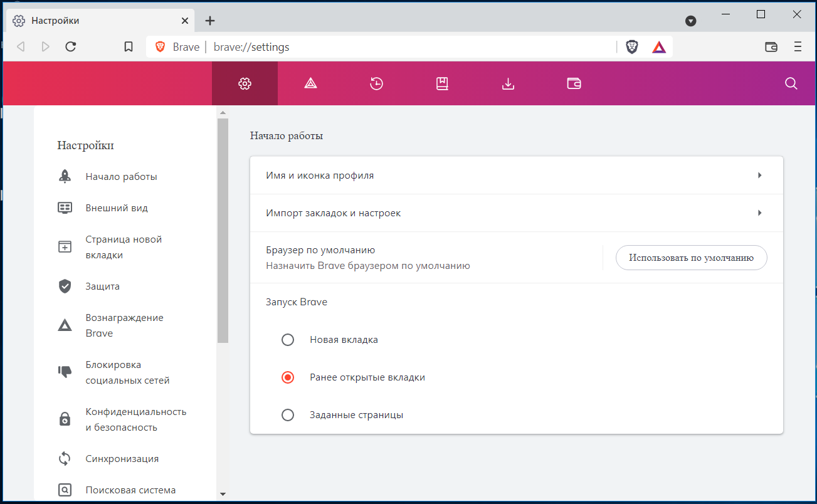Image resolution: width=817 pixels, height=504 pixels.
Task: Open a new tab with plus button
Action: tap(210, 21)
